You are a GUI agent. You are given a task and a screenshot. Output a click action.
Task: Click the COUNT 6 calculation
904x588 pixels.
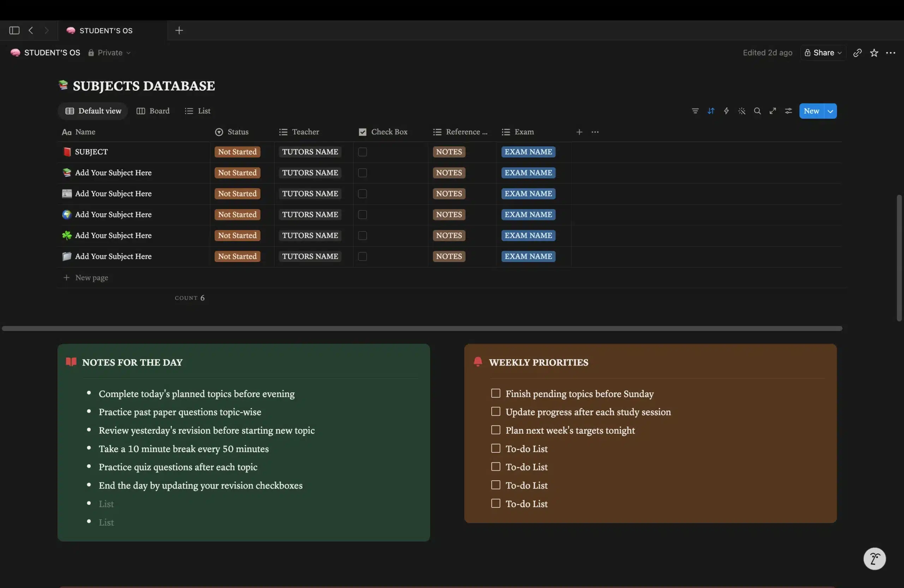coord(190,298)
